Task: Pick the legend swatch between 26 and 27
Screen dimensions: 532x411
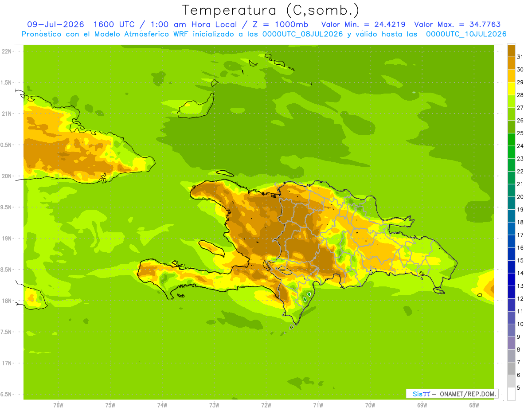Action: pos(511,114)
